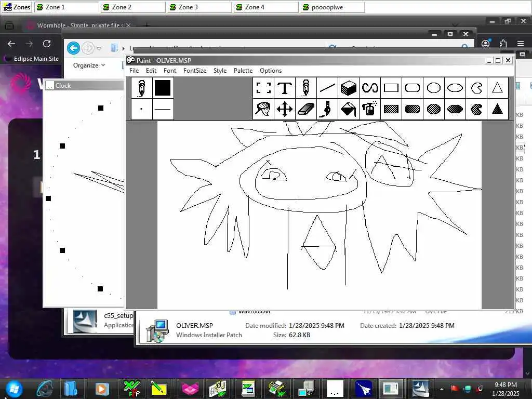Choose the Selection Net lasso tool
Image resolution: width=532 pixels, height=399 pixels.
click(263, 109)
